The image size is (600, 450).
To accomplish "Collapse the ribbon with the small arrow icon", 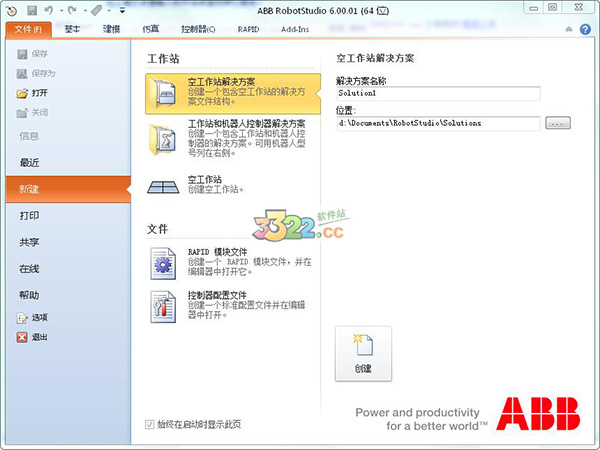I will pos(569,29).
